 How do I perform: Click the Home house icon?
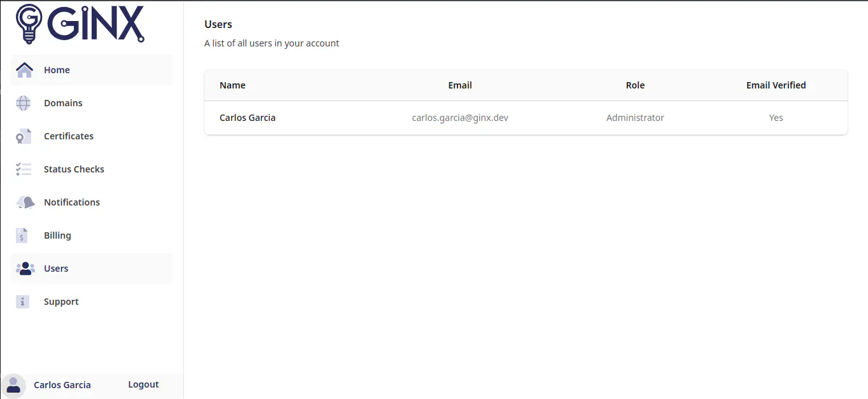click(24, 70)
